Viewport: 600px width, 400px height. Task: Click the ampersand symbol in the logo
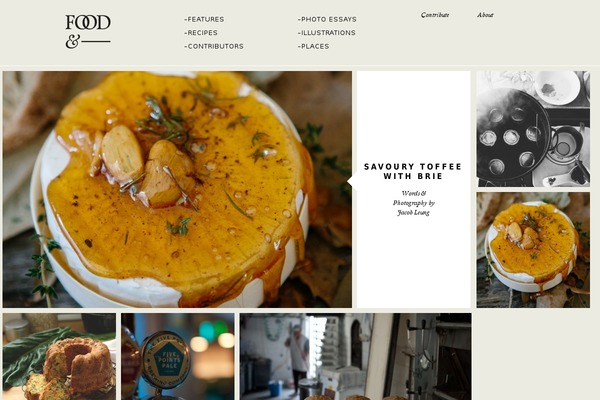pyautogui.click(x=72, y=42)
